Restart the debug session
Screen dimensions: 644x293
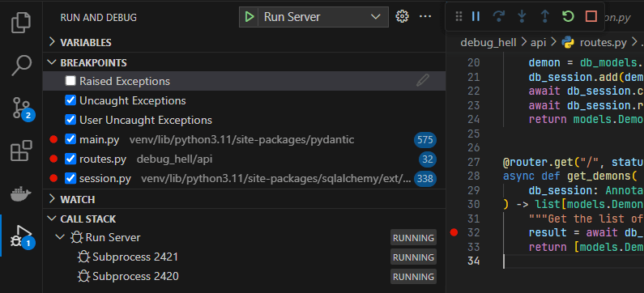point(568,16)
